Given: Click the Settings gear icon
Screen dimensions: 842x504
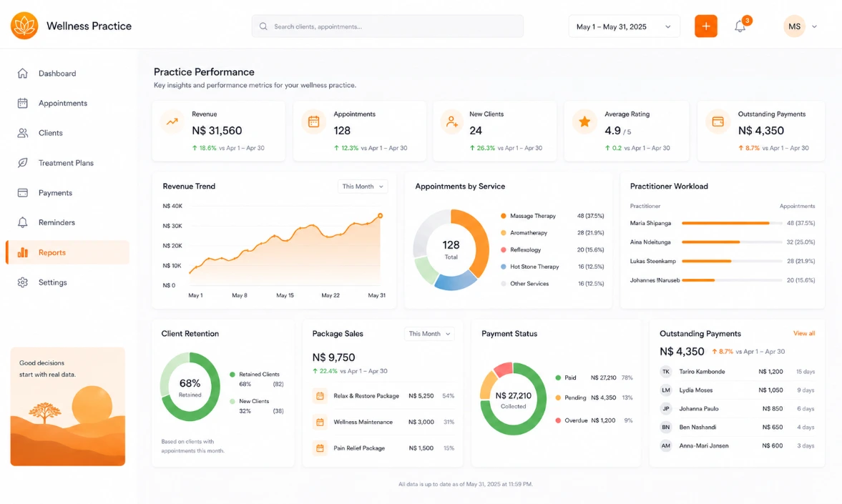Looking at the screenshot, I should pos(23,282).
